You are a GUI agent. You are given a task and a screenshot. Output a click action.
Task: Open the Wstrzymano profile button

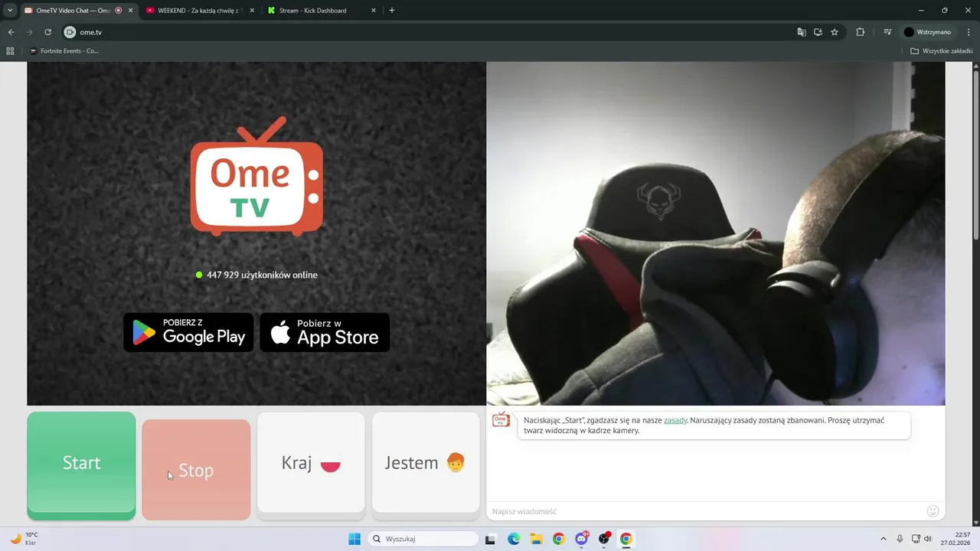click(927, 32)
